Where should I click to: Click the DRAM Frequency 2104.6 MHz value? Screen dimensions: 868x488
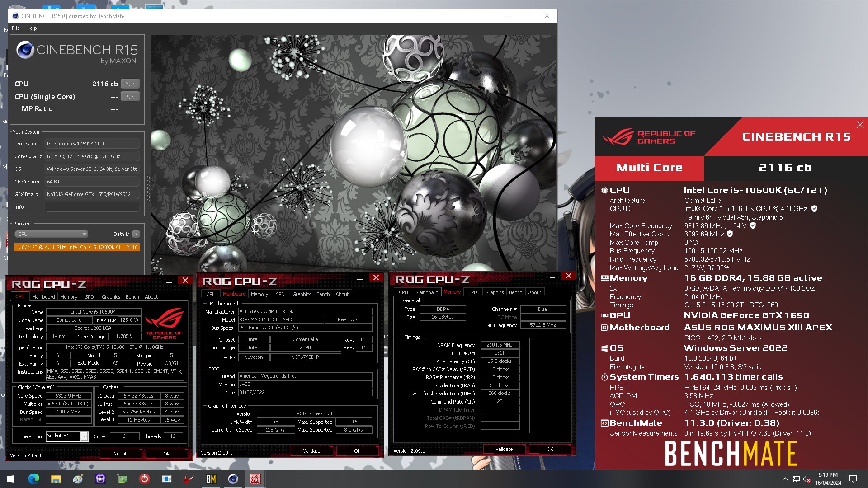(500, 345)
